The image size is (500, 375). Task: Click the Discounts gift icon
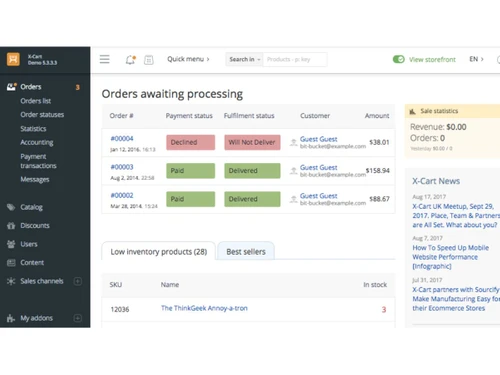[11, 226]
